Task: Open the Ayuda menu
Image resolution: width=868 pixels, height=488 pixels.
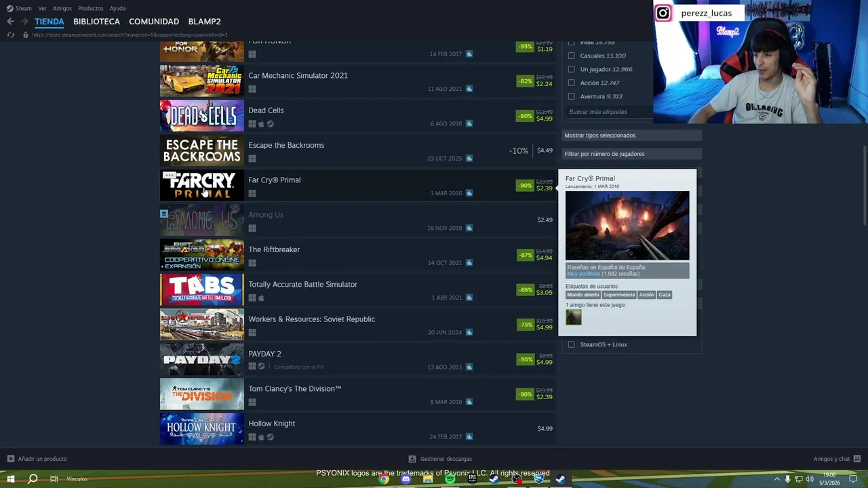Action: [x=117, y=8]
